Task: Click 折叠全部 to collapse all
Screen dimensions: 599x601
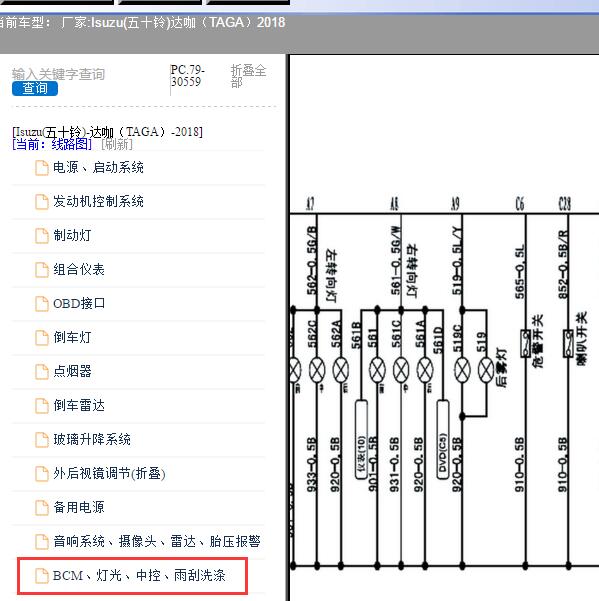Action: click(248, 76)
